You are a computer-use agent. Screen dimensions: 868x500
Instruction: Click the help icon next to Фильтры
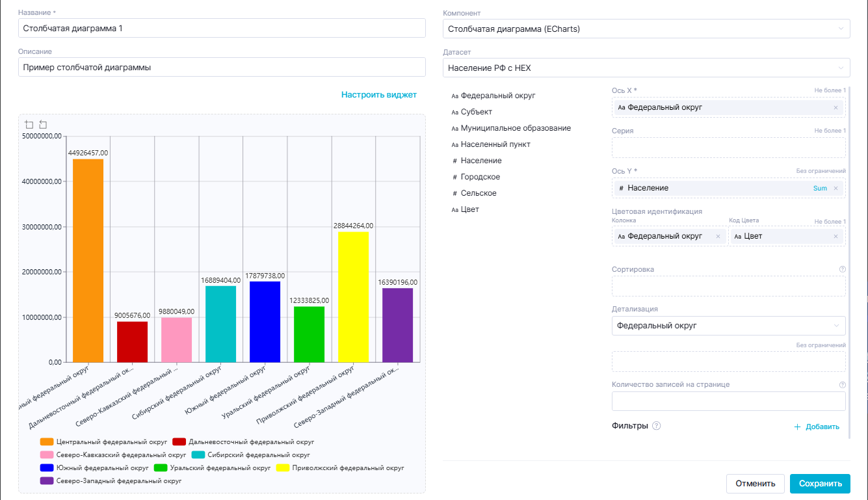(x=657, y=426)
